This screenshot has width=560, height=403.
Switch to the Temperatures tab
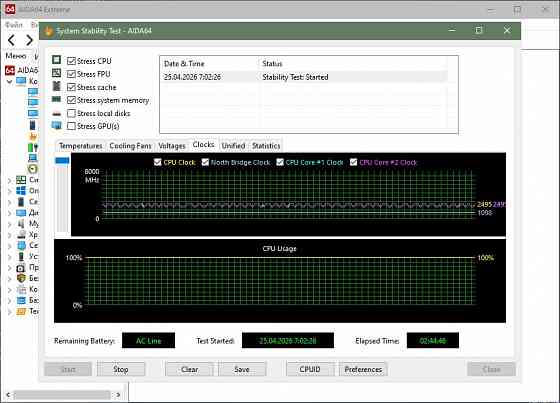(x=81, y=146)
